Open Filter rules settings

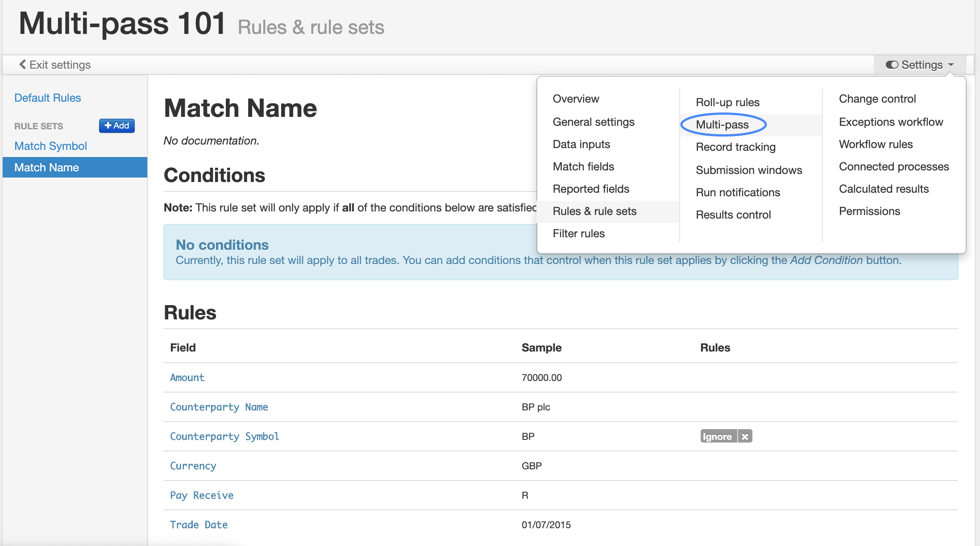tap(578, 233)
